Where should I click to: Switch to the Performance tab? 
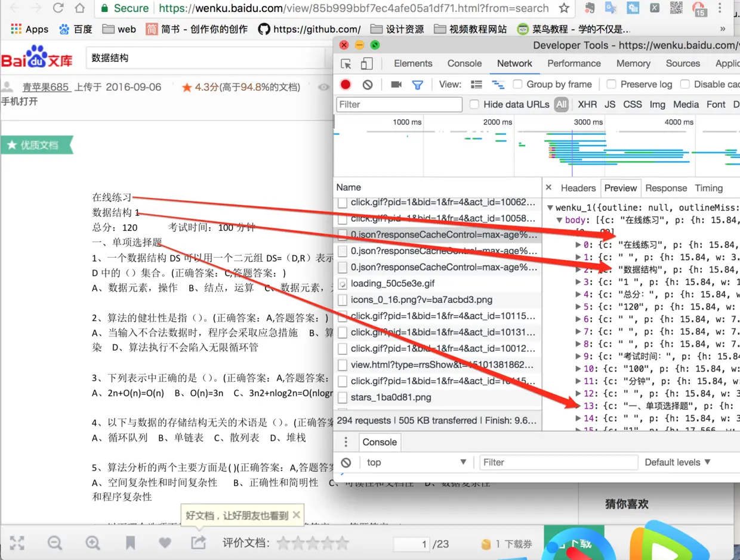coord(574,64)
